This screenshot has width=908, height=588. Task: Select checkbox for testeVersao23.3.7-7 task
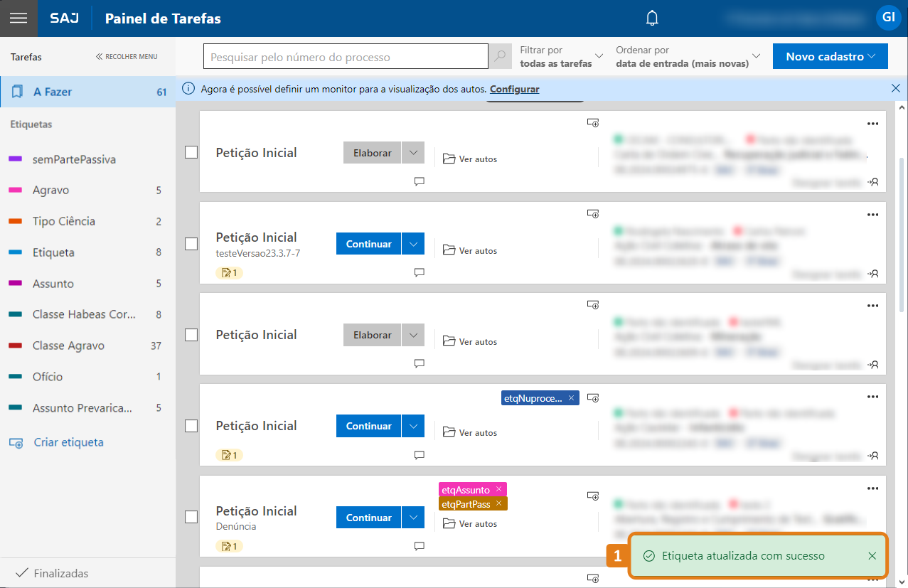tap(191, 244)
